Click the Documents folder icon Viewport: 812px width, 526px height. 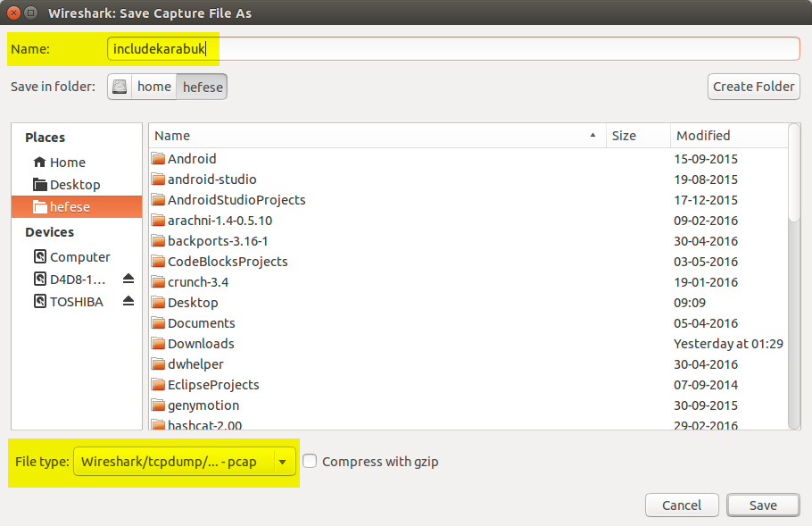159,323
